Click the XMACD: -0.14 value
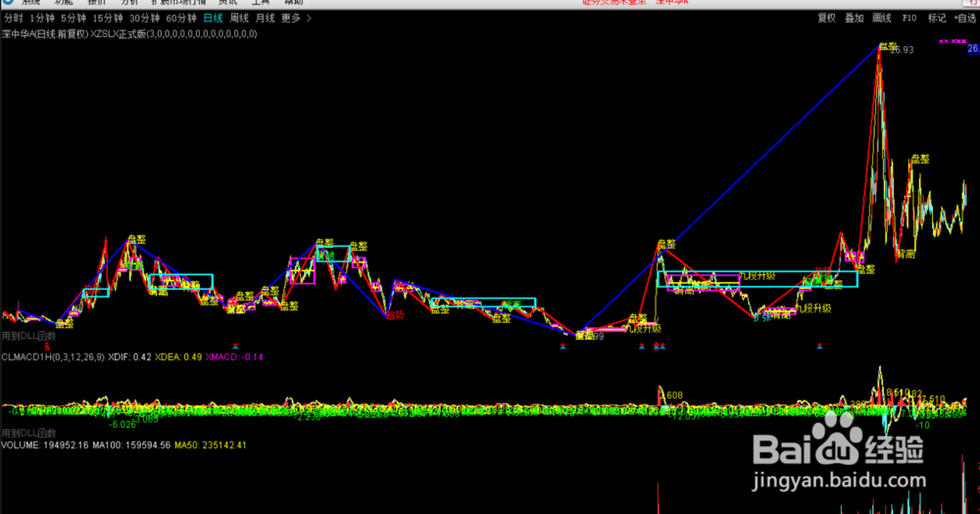980x514 pixels. (x=234, y=357)
